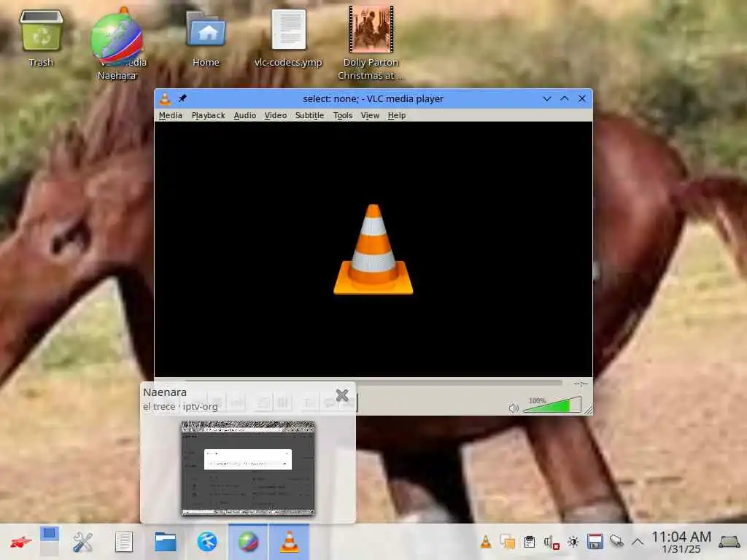The image size is (747, 560).
Task: Click the 'Naenara' preview title text
Action: (165, 392)
